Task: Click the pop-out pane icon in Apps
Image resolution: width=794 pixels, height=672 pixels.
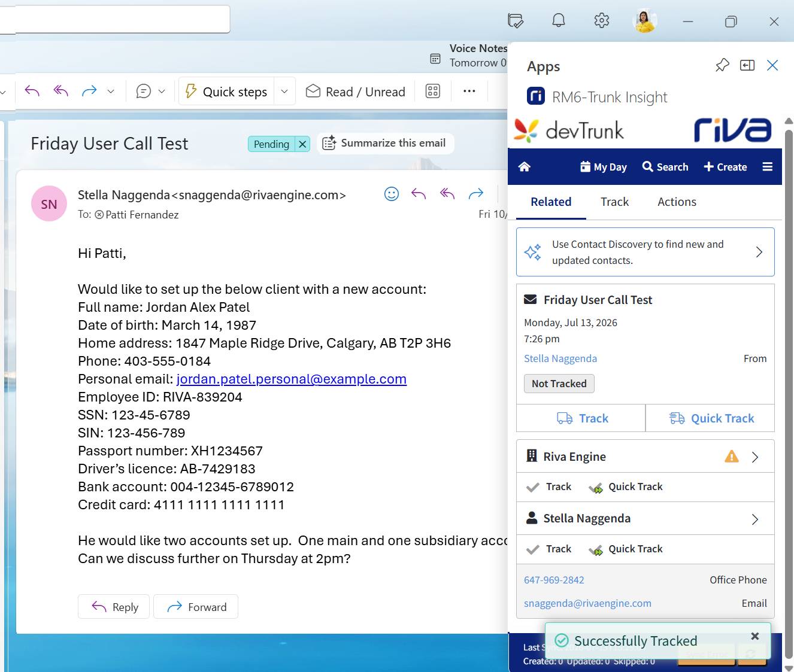Action: 747,65
